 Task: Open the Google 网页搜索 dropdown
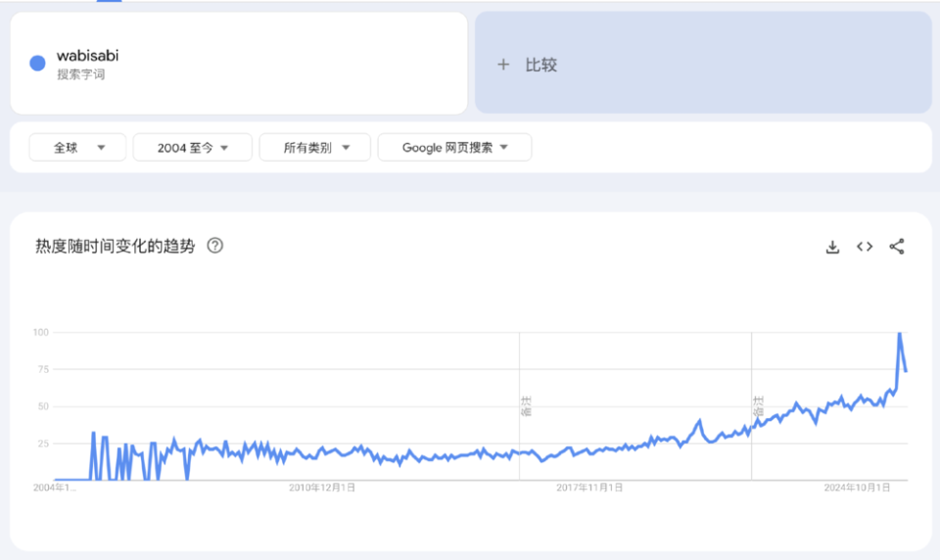pos(454,148)
